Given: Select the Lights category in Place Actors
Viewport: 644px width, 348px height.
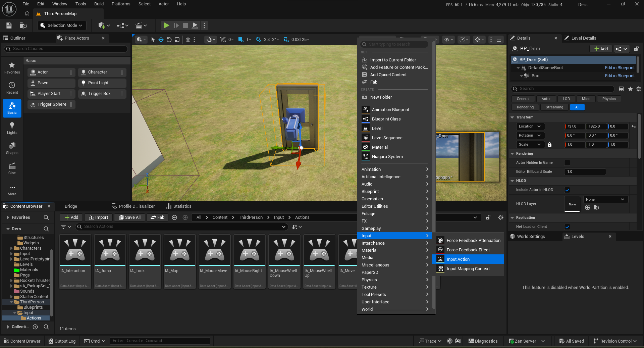Looking at the screenshot, I should coord(12,128).
